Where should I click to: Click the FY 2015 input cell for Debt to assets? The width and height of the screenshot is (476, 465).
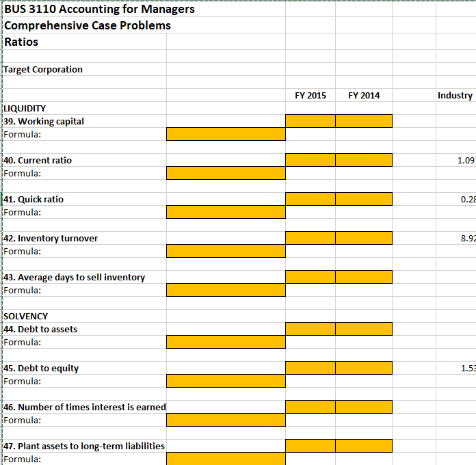pyautogui.click(x=310, y=329)
